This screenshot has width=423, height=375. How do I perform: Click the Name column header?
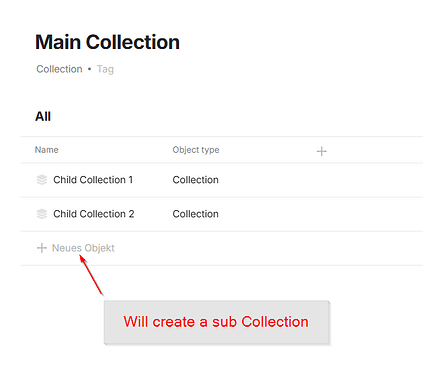47,150
